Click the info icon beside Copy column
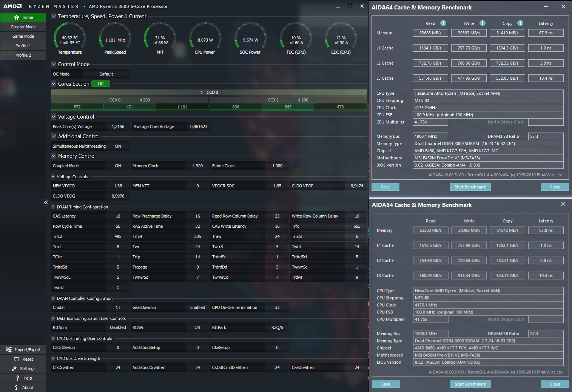 (x=520, y=23)
